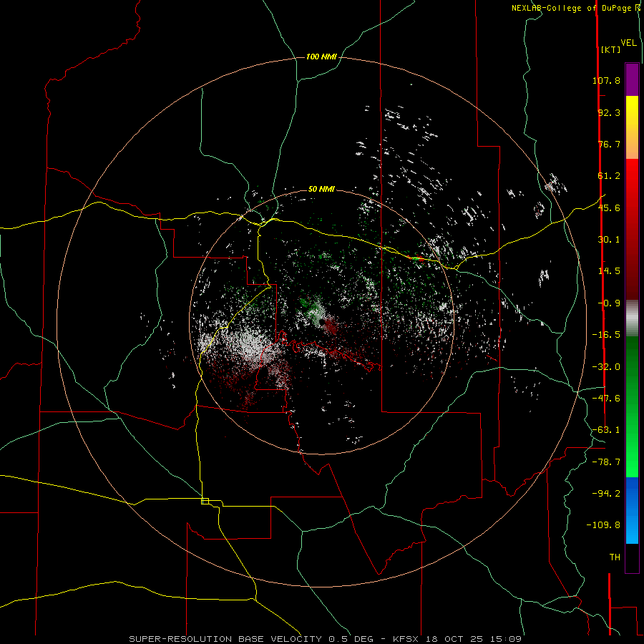
Task: Pick the gray near-zero segment of the color bar
Action: pos(632,316)
